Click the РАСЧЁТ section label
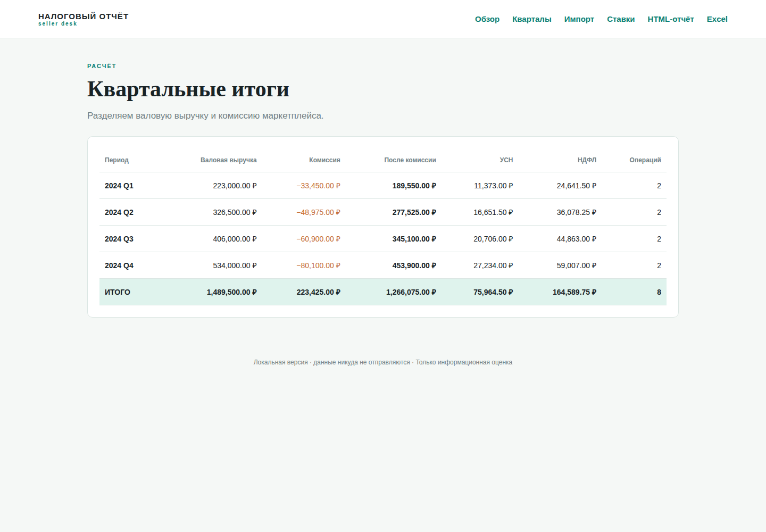Screen dimensions: 766x532 pyautogui.click(x=102, y=66)
